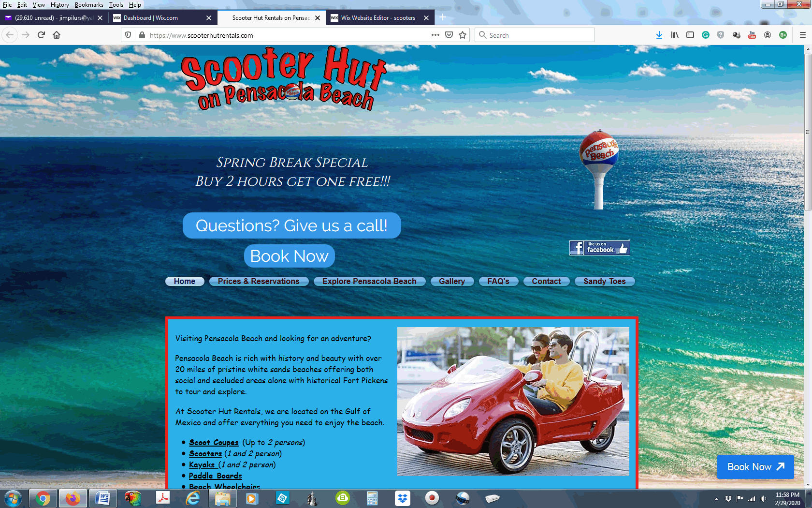Image resolution: width=812 pixels, height=508 pixels.
Task: Click the forward navigation arrow
Action: [x=26, y=35]
